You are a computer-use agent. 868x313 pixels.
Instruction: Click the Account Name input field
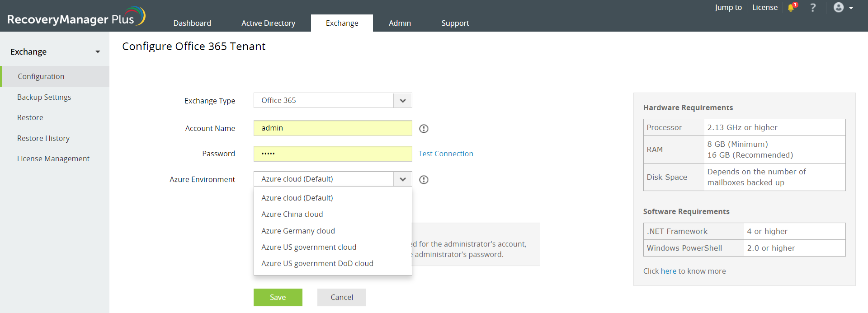332,128
